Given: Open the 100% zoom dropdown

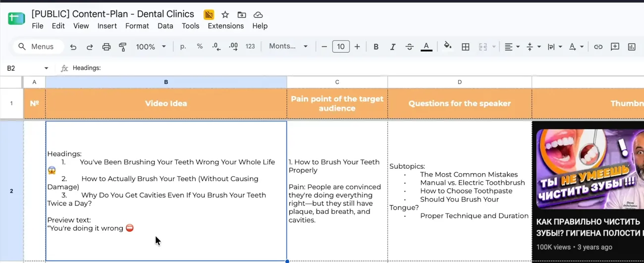Looking at the screenshot, I should pyautogui.click(x=151, y=47).
